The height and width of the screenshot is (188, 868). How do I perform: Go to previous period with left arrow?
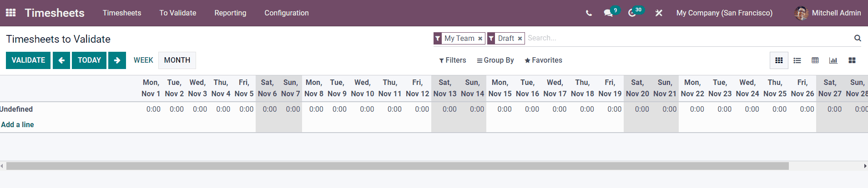click(x=61, y=60)
